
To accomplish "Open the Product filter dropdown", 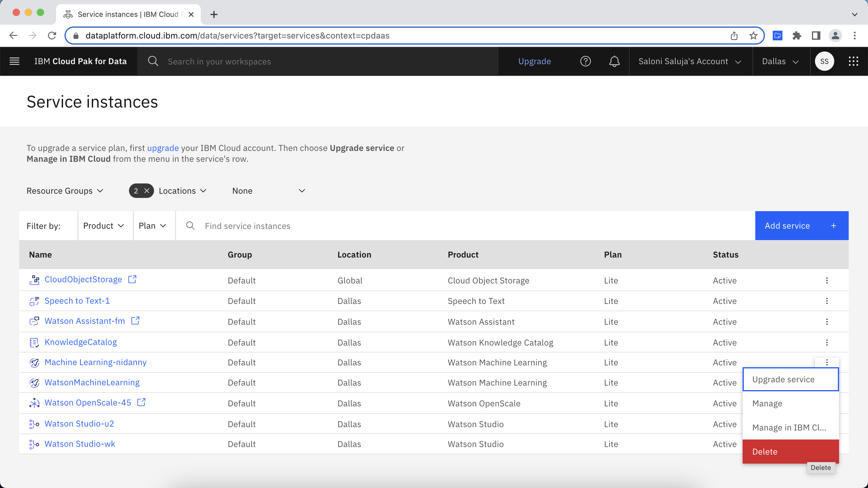I will (103, 225).
